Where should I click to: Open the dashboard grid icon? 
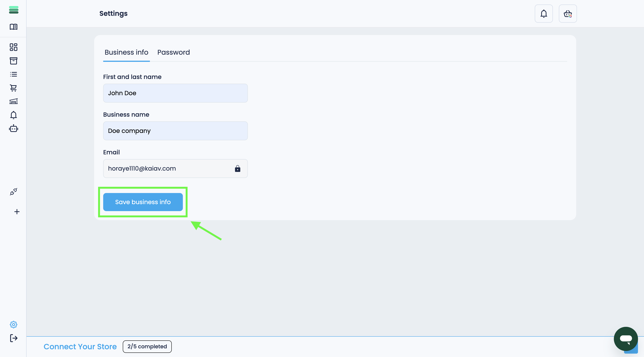click(x=14, y=47)
